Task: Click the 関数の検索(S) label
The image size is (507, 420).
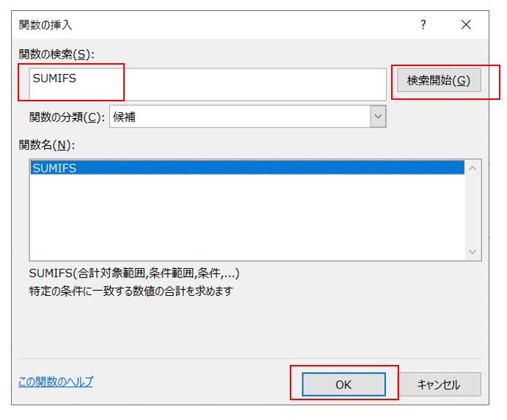Action: (x=56, y=54)
